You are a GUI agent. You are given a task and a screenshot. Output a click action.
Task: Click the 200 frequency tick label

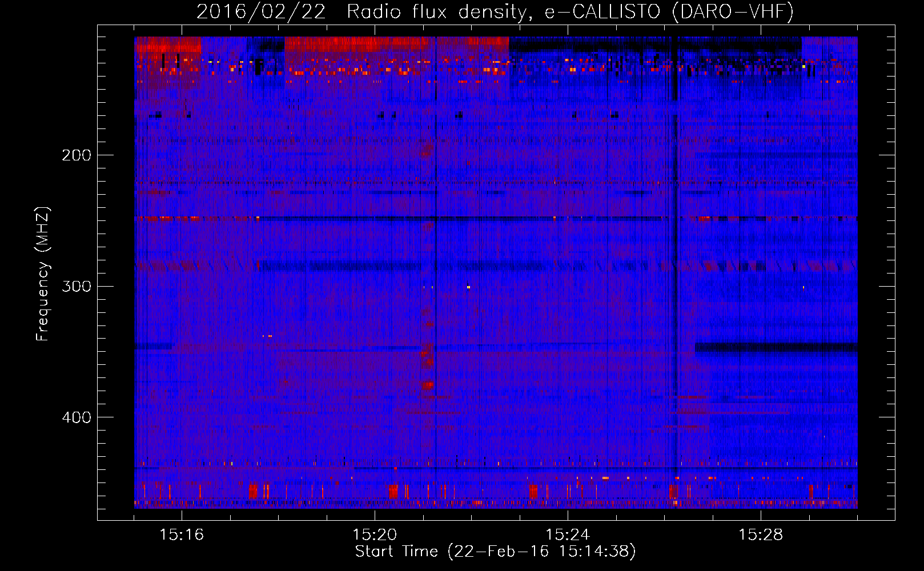(x=77, y=155)
